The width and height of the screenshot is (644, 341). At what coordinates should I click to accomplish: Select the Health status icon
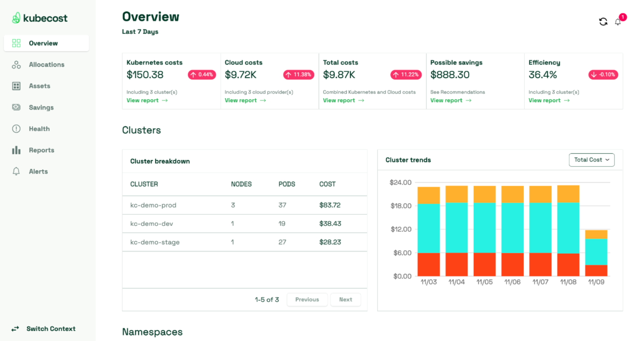[x=16, y=128]
